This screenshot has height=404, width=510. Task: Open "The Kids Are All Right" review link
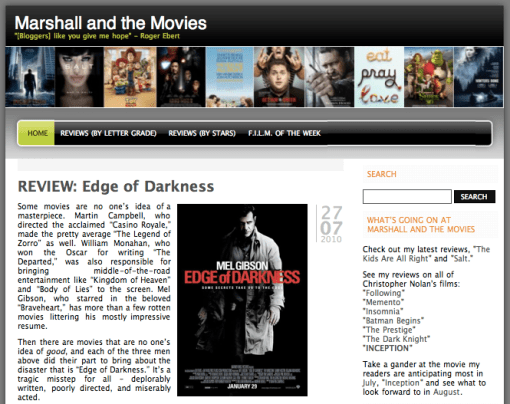pyautogui.click(x=426, y=254)
